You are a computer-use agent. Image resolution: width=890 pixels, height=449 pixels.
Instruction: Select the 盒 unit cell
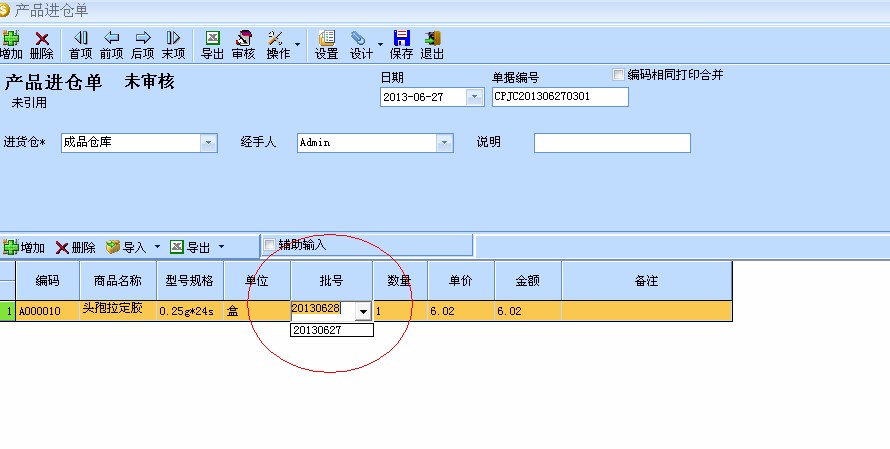[257, 311]
